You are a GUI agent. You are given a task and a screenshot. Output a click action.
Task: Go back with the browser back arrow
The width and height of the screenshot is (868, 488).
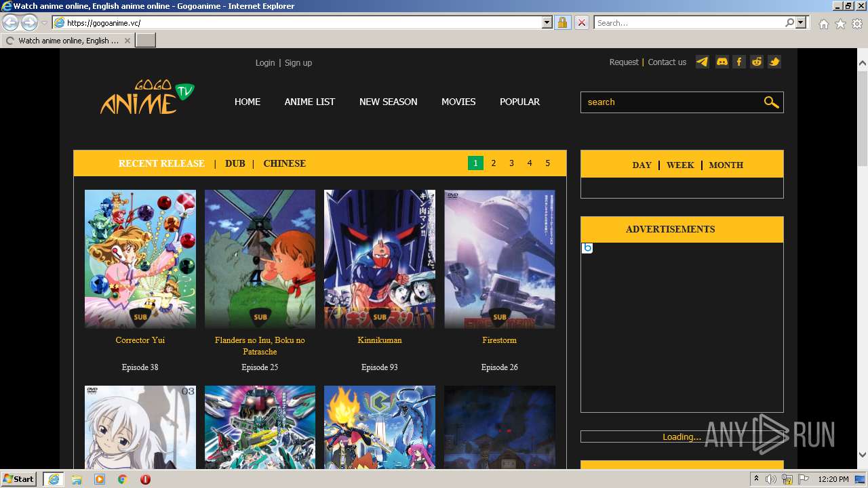tap(11, 22)
